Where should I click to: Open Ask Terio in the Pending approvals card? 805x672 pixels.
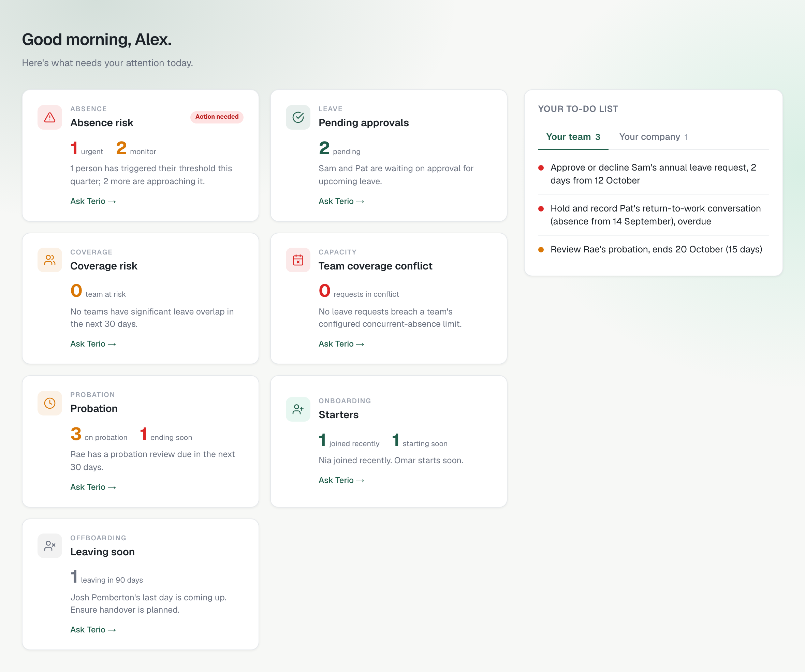pyautogui.click(x=341, y=201)
